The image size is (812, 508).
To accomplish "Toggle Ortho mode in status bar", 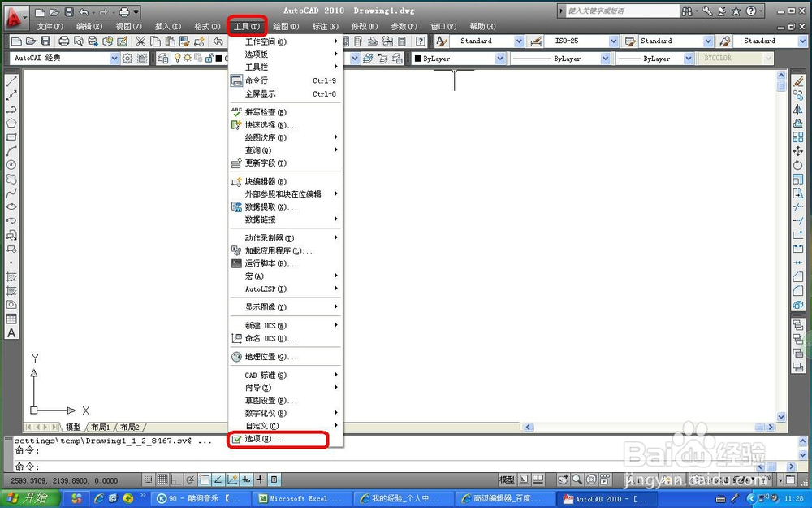I will click(176, 480).
